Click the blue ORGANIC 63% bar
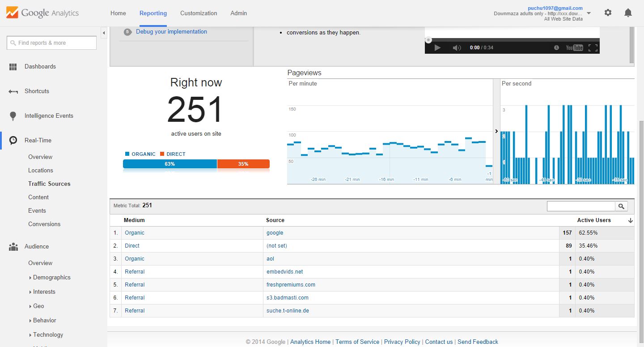The height and width of the screenshot is (347, 644). click(170, 164)
